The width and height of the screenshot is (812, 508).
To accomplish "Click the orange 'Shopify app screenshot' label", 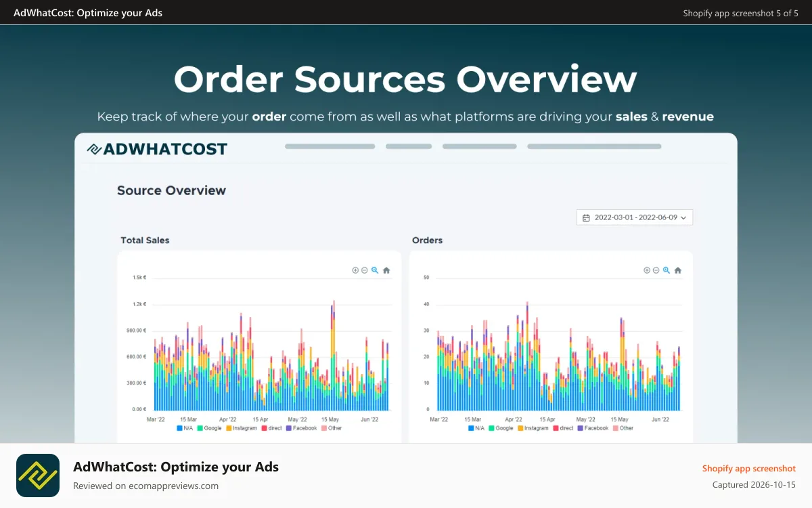I will pos(749,468).
